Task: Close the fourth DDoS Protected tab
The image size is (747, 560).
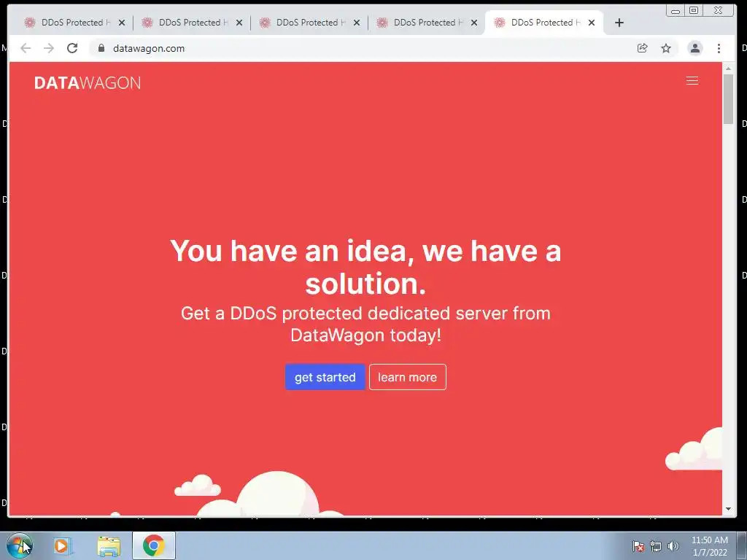Action: (474, 23)
